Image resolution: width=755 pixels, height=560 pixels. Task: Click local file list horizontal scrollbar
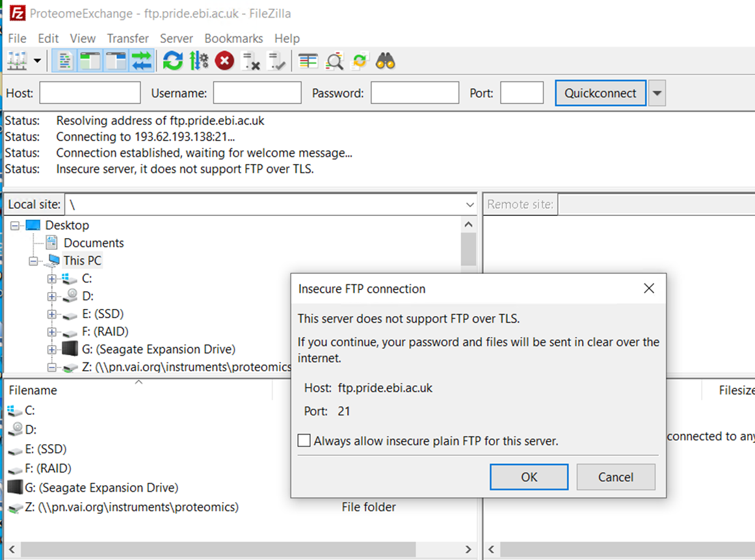218,549
